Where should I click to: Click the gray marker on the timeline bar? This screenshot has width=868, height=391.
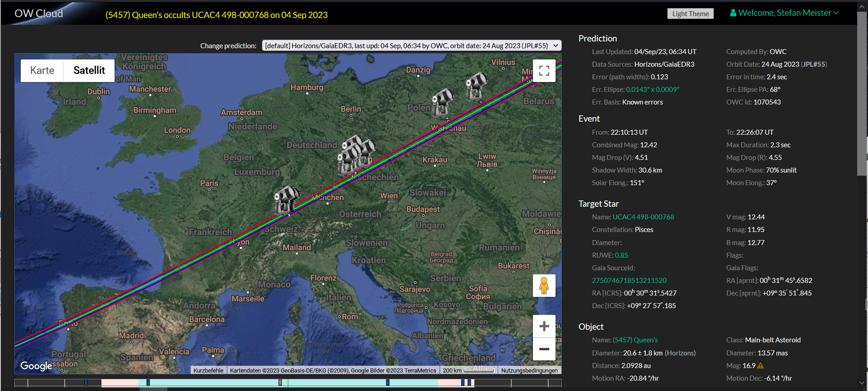pyautogui.click(x=280, y=382)
